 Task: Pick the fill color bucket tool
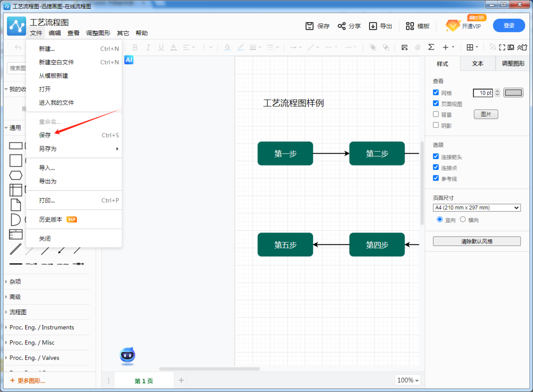227,47
